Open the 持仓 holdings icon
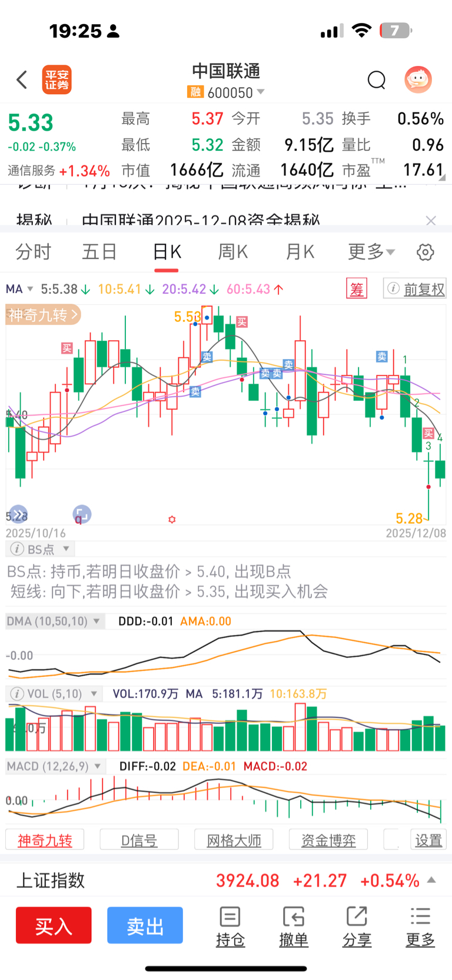This screenshot has width=452, height=980. (230, 926)
